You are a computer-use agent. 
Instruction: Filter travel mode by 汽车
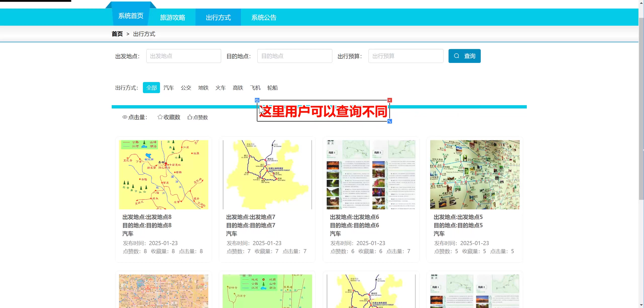pos(169,88)
